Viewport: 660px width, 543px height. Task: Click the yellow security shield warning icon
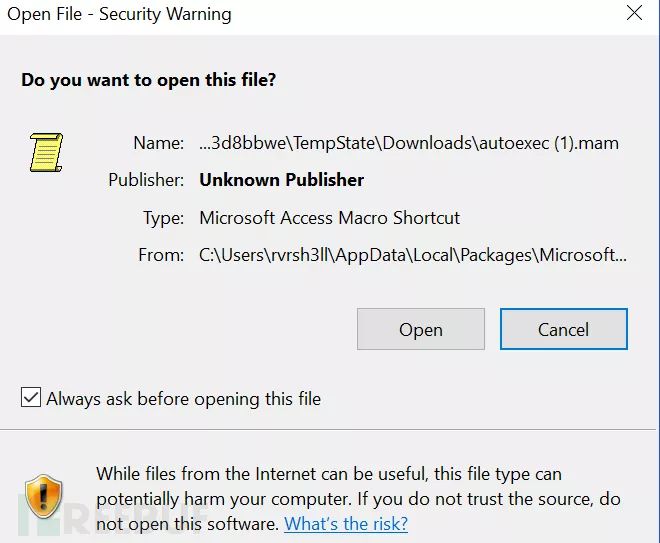click(44, 496)
